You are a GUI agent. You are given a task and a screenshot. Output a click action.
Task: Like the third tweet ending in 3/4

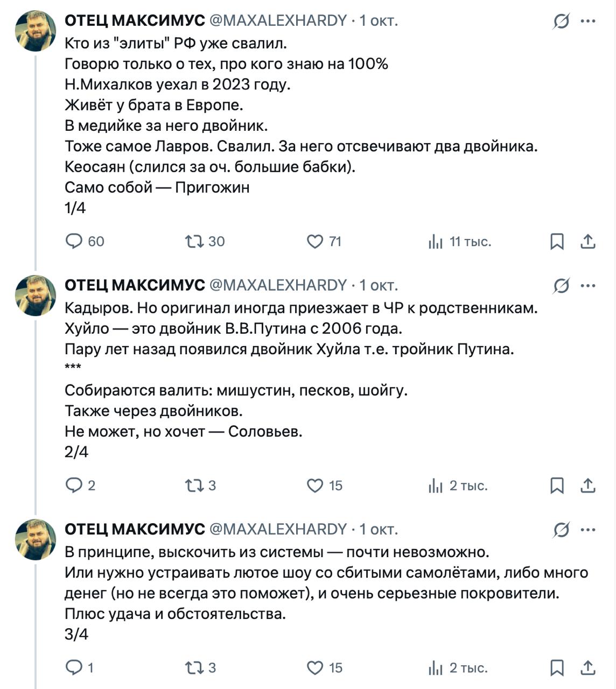click(315, 668)
